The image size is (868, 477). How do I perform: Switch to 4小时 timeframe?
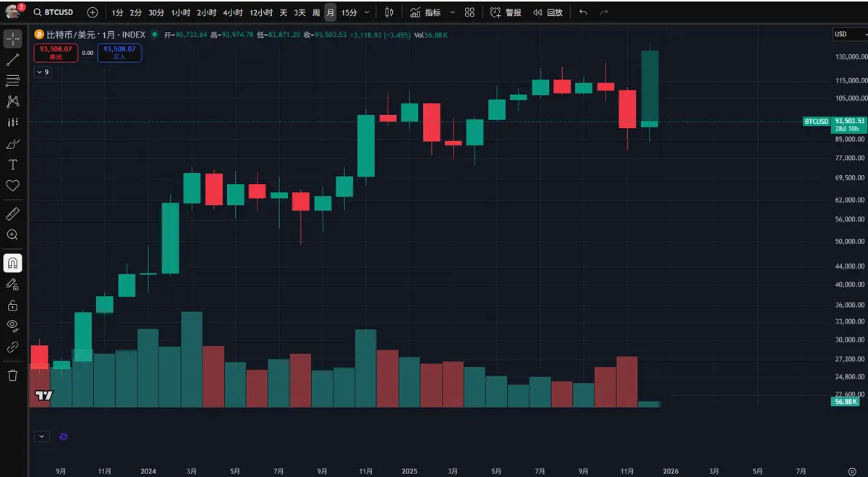233,12
